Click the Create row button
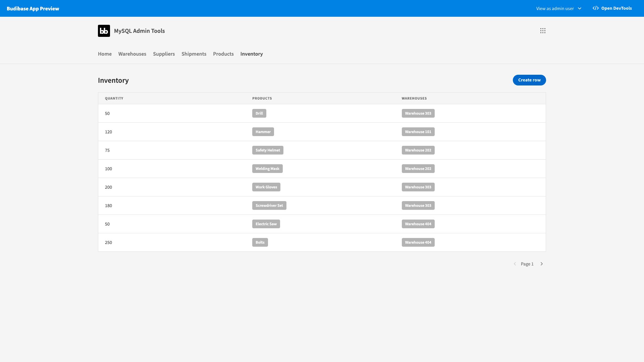This screenshot has width=644, height=362. [x=529, y=80]
